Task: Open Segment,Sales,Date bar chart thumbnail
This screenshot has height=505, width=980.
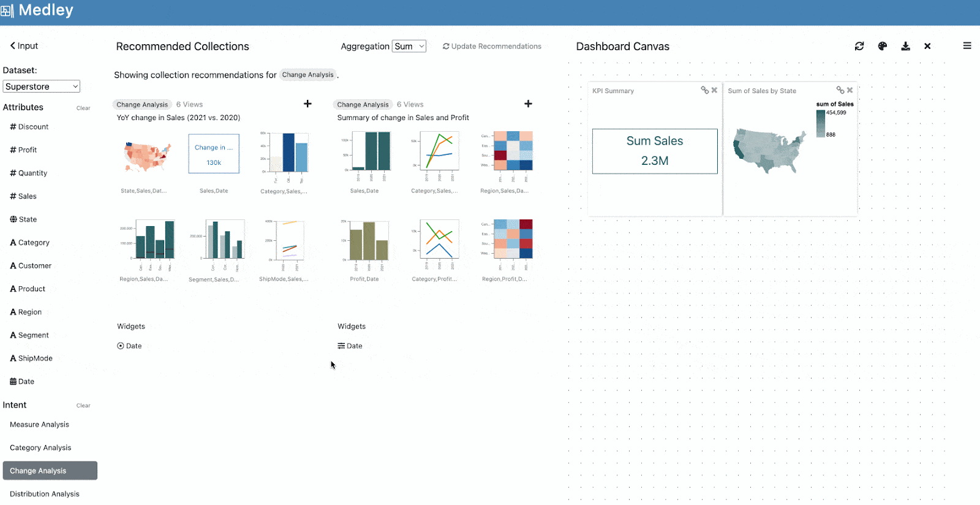Action: click(x=217, y=245)
